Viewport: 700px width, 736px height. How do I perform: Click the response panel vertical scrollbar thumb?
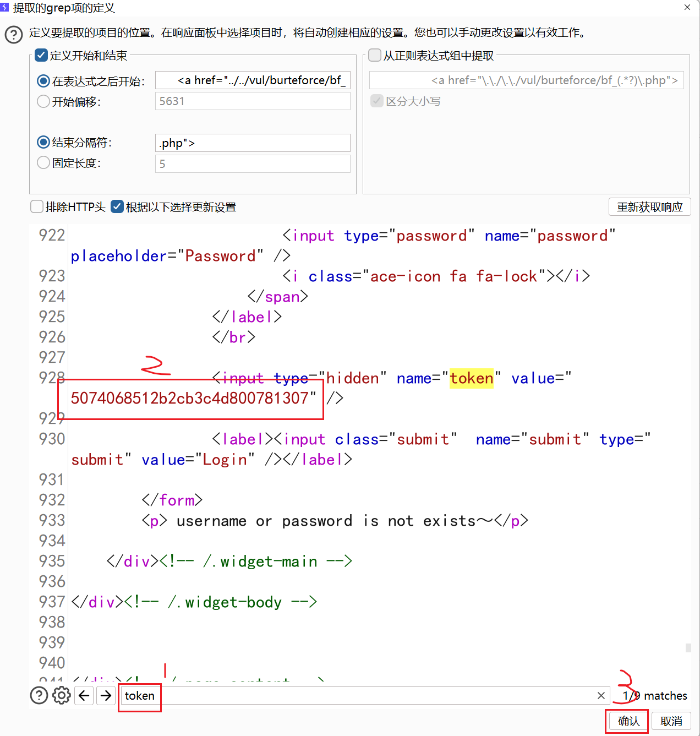(x=688, y=647)
